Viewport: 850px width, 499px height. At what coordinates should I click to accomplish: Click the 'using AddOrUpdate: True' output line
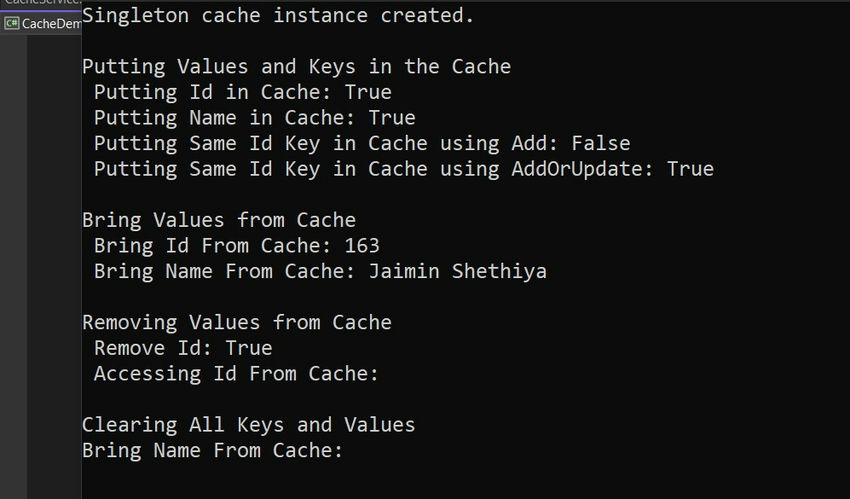pyautogui.click(x=403, y=169)
